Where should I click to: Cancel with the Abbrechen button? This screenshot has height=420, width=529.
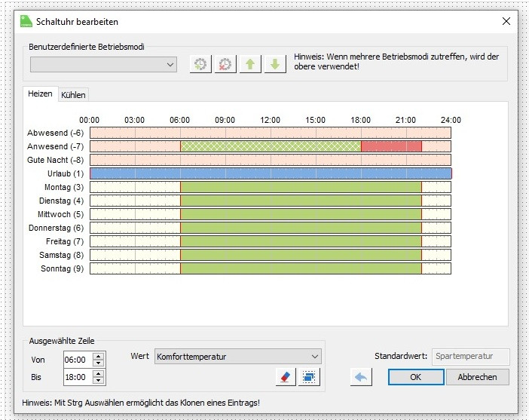click(x=478, y=377)
